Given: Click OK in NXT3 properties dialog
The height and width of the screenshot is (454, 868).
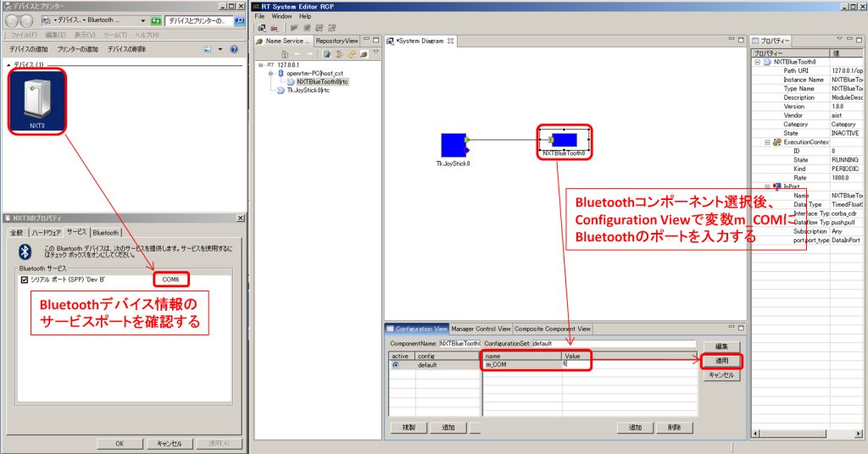Looking at the screenshot, I should click(120, 444).
